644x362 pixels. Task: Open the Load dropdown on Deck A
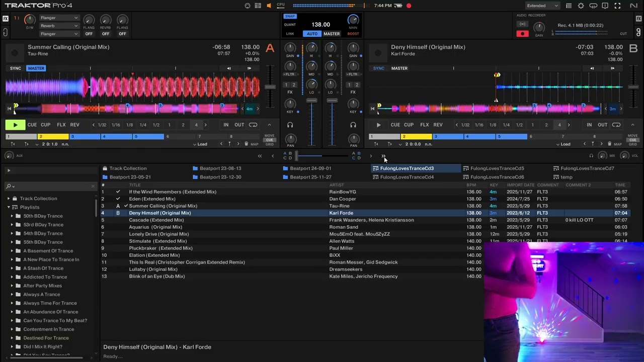pos(200,144)
